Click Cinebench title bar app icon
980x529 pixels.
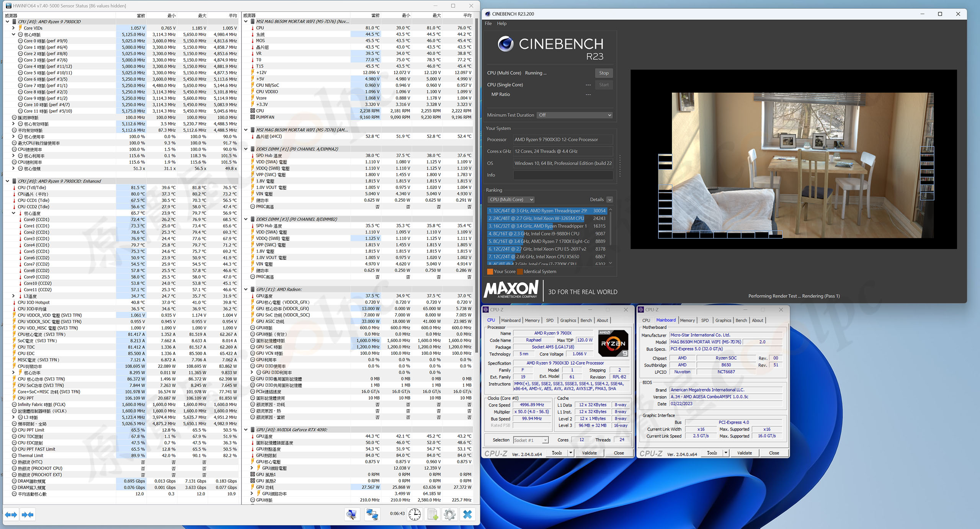pos(487,14)
